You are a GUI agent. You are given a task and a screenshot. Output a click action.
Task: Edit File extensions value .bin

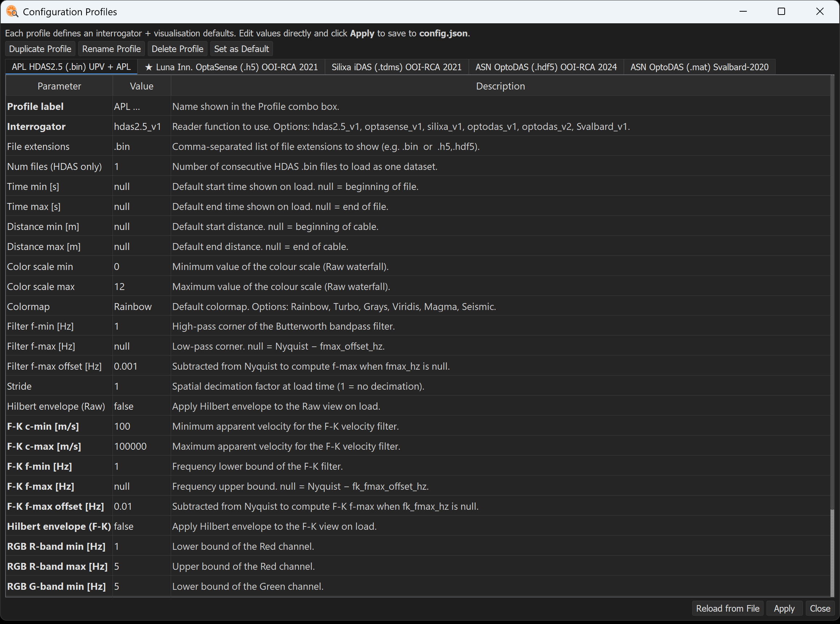tap(142, 147)
